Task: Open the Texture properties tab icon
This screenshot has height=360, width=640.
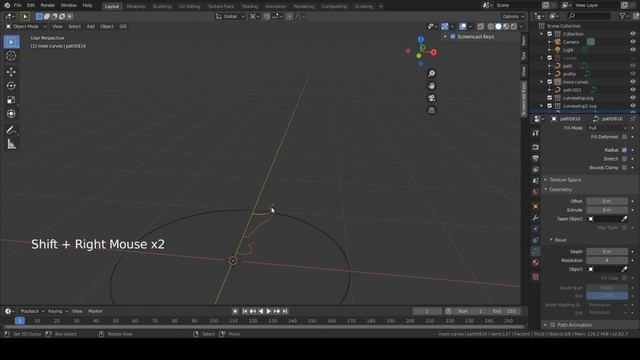Action: (x=536, y=277)
